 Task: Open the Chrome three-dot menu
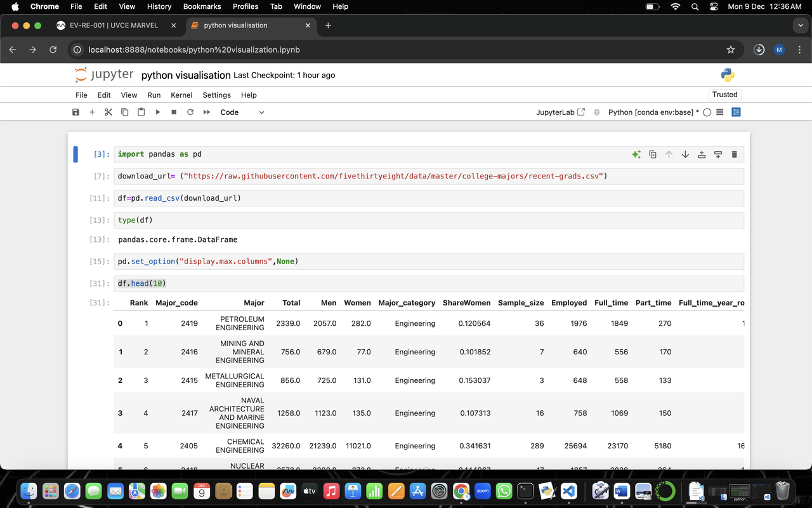point(799,50)
